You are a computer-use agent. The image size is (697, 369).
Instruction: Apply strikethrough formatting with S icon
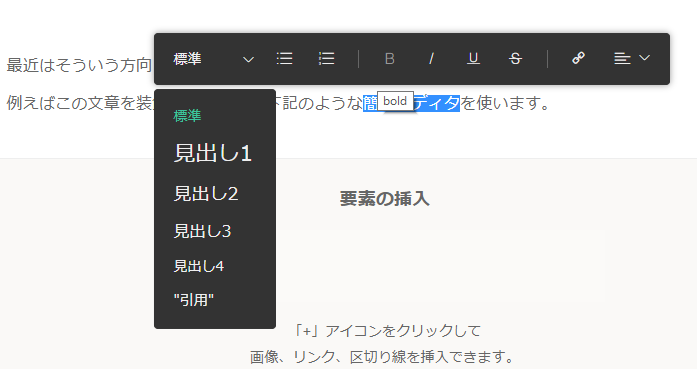pyautogui.click(x=515, y=59)
